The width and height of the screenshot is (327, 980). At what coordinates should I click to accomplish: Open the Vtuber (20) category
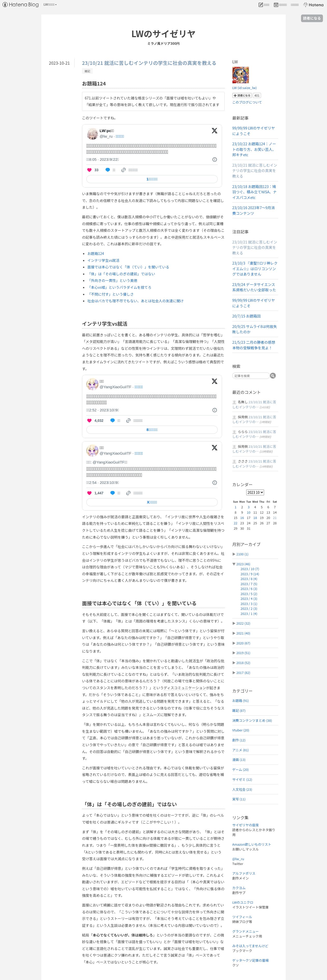pyautogui.click(x=241, y=730)
